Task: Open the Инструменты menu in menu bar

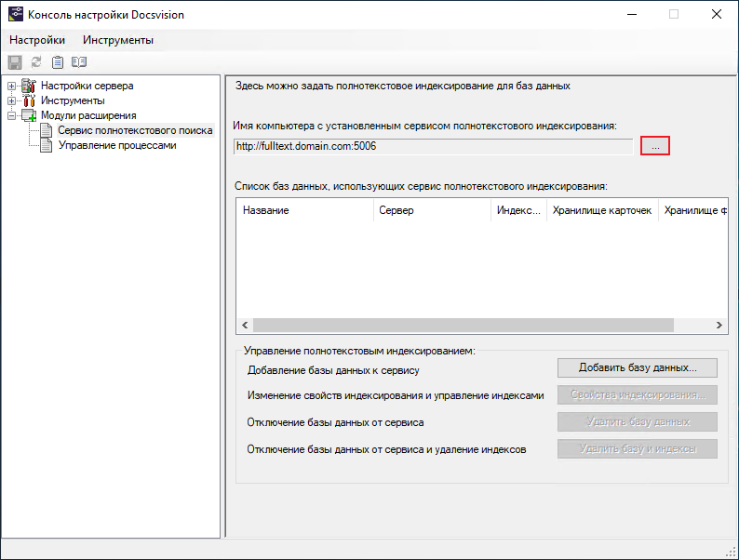Action: 118,40
